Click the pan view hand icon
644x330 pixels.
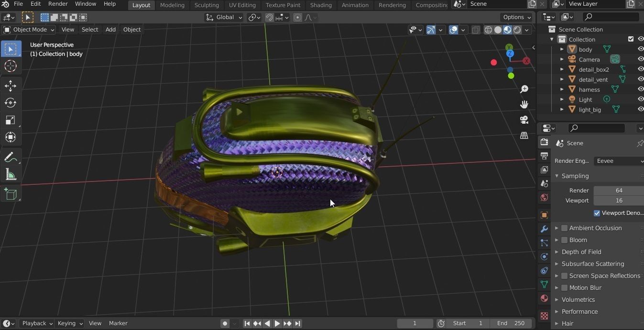pyautogui.click(x=524, y=104)
